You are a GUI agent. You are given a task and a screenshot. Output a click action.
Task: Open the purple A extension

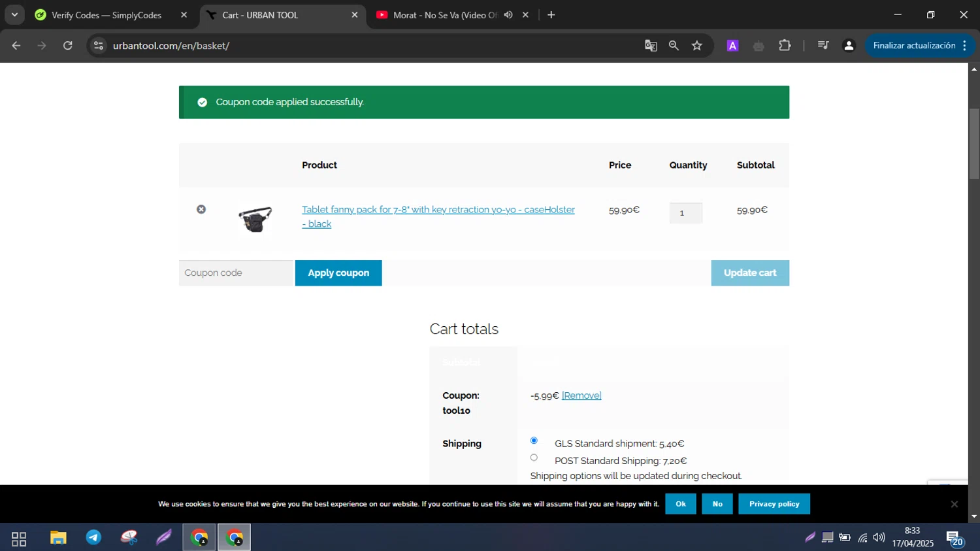point(732,46)
